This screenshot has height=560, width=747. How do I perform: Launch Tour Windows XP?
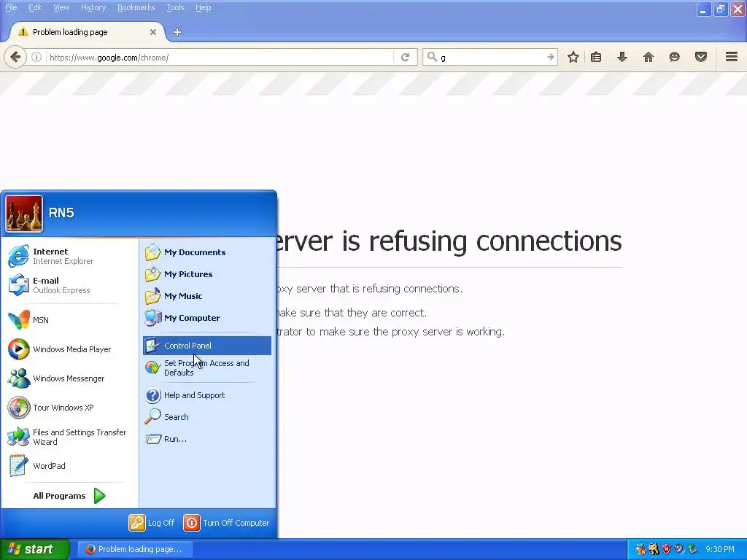click(70, 408)
